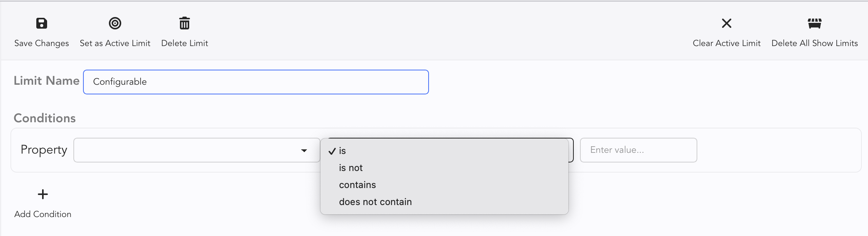Click the Save Changes floppy disk icon

click(x=42, y=24)
